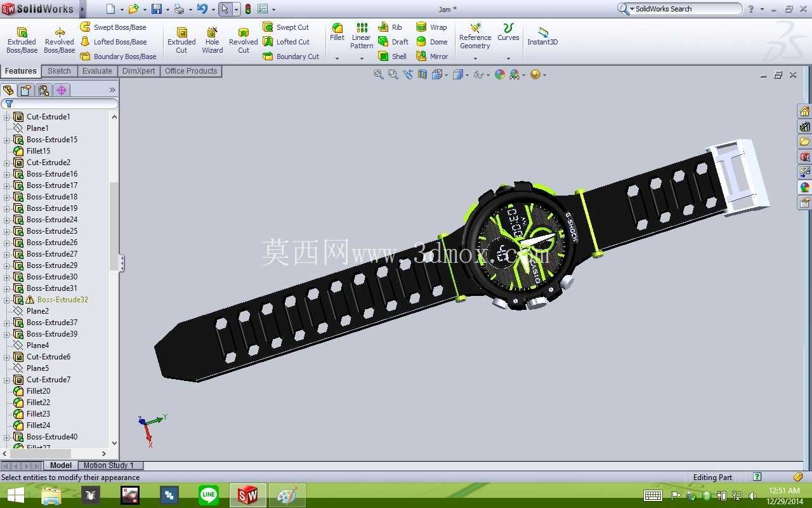Expand the Boss-Extrude15 feature

pos(7,140)
